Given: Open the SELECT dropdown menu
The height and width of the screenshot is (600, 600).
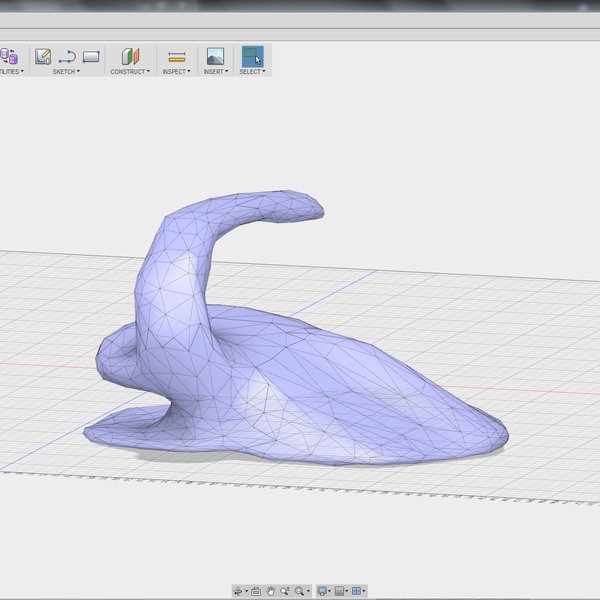Looking at the screenshot, I should click(x=252, y=72).
